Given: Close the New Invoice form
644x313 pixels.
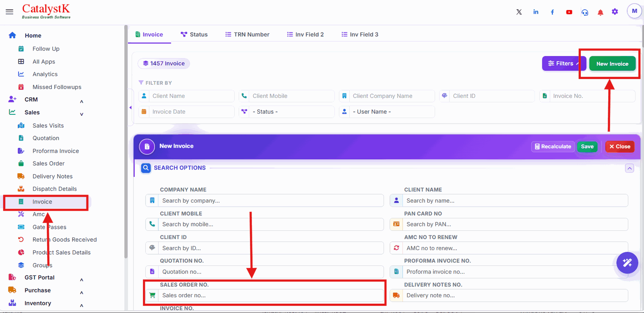Looking at the screenshot, I should pos(620,147).
